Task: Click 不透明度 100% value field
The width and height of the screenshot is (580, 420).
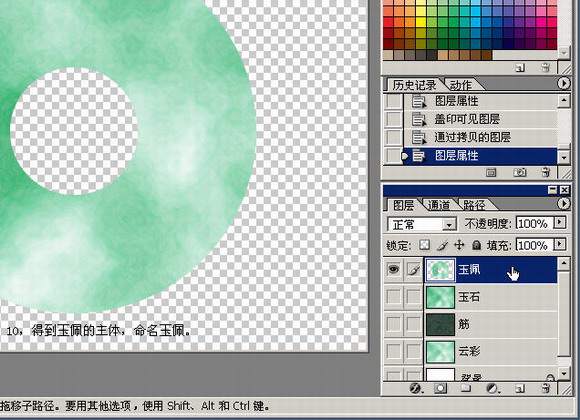Action: coord(534,223)
